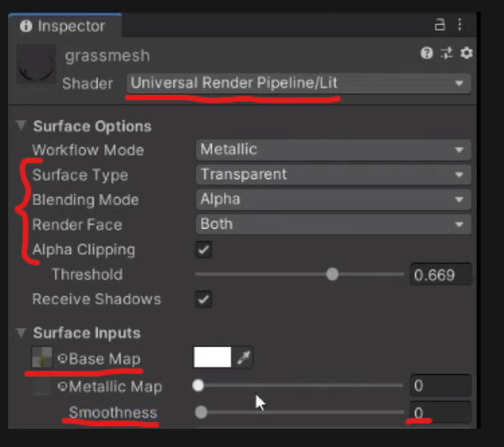
Task: Click the Smoothness value field
Action: click(441, 413)
